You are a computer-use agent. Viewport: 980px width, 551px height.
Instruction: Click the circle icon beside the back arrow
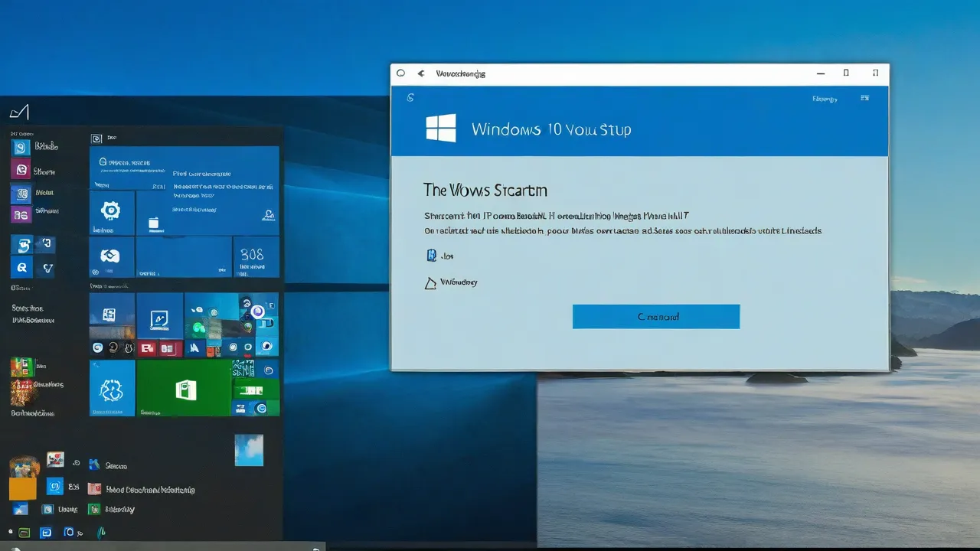[400, 73]
